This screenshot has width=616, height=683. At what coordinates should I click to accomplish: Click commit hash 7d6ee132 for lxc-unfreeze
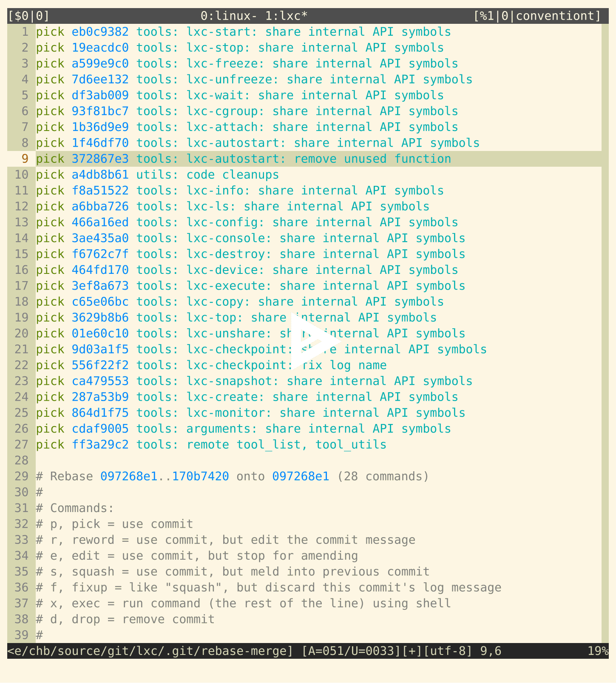[x=100, y=80]
